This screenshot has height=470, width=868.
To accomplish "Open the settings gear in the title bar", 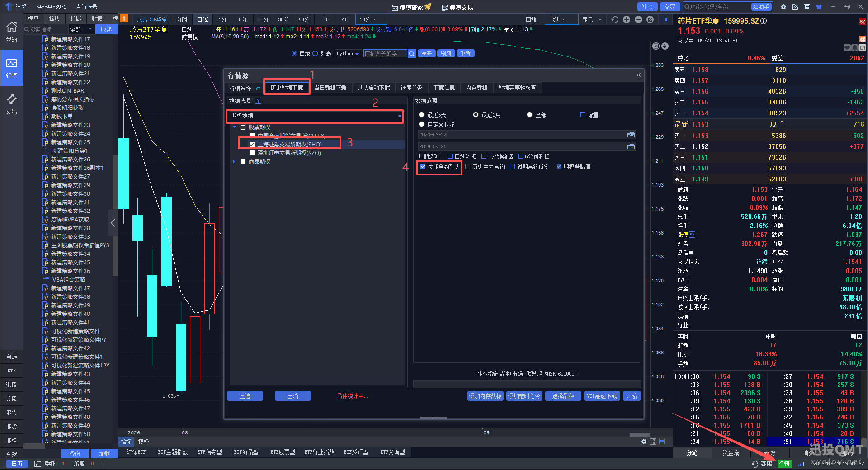I will [x=783, y=7].
